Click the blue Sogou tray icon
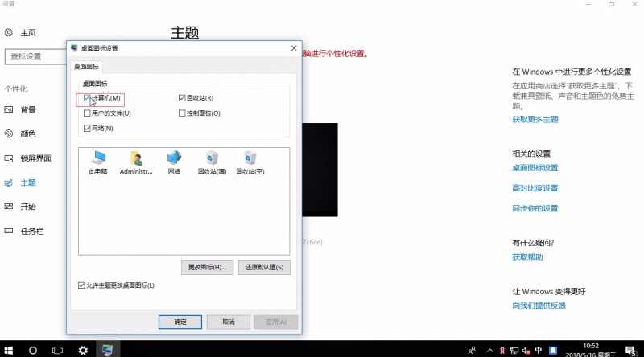This screenshot has height=357, width=644. 553,350
